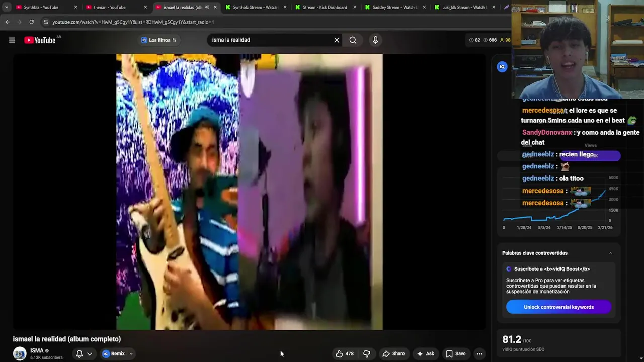Click the vidIQ Remix button
Image resolution: width=644 pixels, height=362 pixels.
pyautogui.click(x=114, y=354)
